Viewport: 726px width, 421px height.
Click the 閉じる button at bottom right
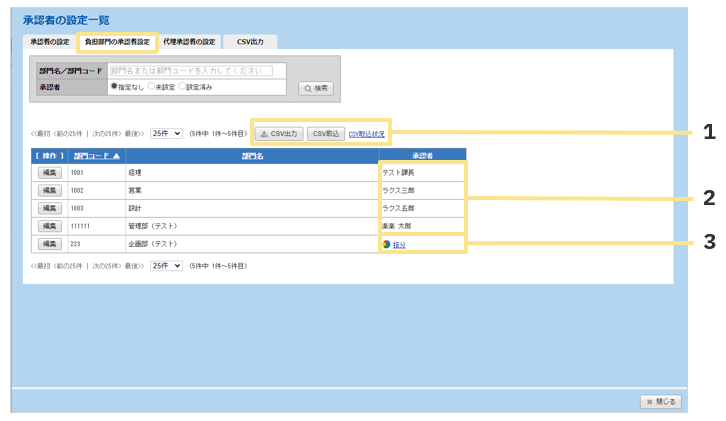[661, 401]
